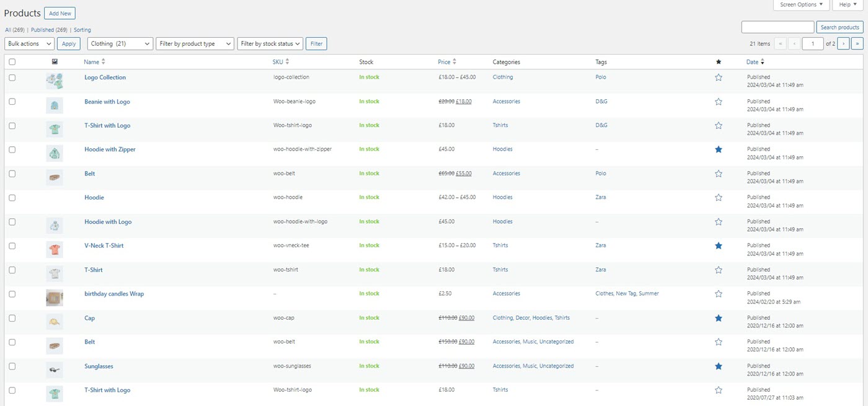Click the Add New button
Screen dimensions: 868x406
tap(60, 13)
